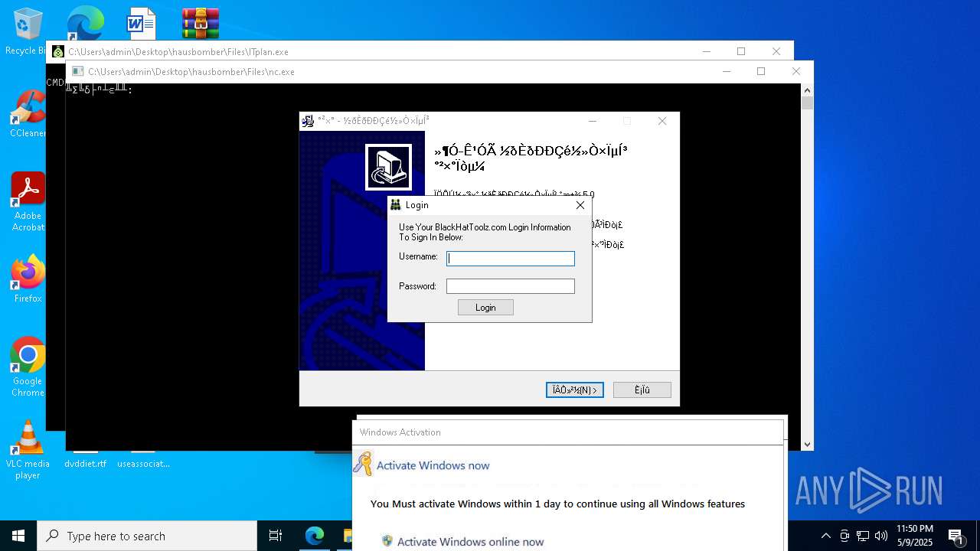Click the installer computer logo icon
Viewport: 980px width, 551px height.
pyautogui.click(x=388, y=167)
